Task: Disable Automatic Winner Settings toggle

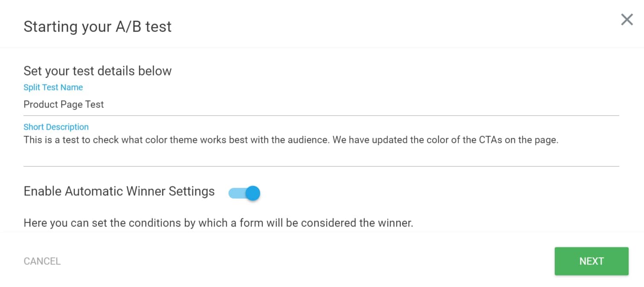Action: pyautogui.click(x=244, y=193)
